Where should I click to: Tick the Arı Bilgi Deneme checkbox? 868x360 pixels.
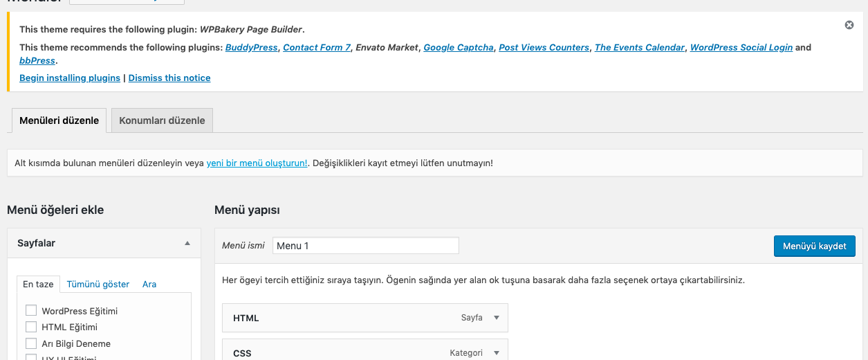(30, 343)
